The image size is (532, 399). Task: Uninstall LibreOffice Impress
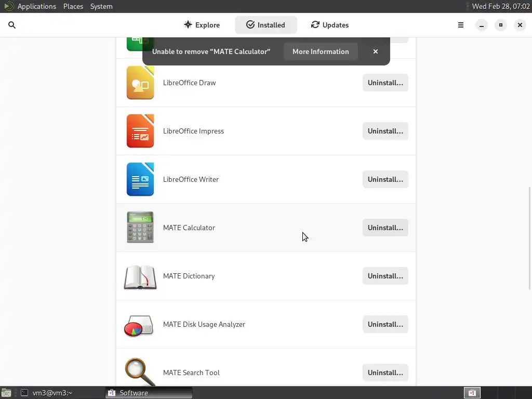(385, 131)
